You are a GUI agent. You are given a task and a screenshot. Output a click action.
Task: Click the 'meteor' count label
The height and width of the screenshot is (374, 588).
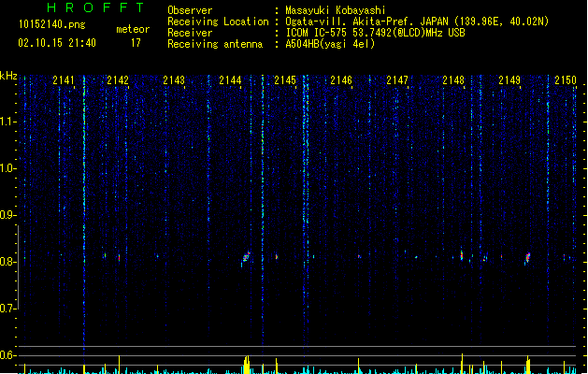click(x=133, y=29)
